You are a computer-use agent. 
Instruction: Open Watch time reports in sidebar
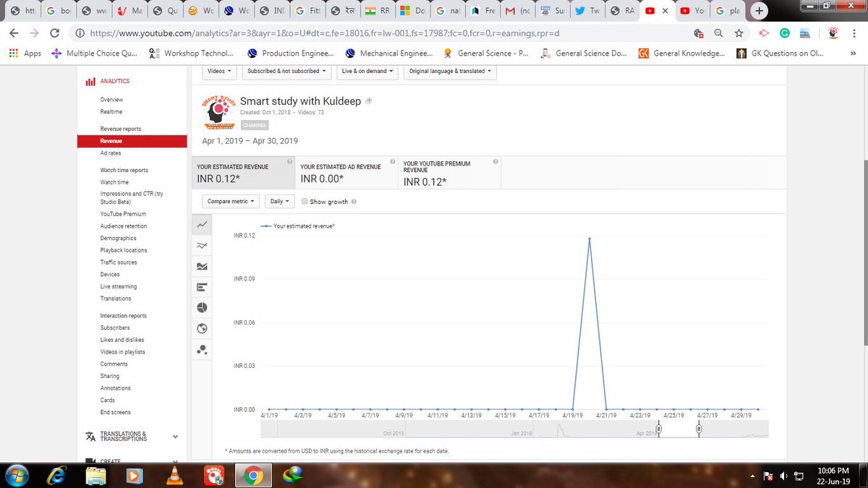coord(124,171)
